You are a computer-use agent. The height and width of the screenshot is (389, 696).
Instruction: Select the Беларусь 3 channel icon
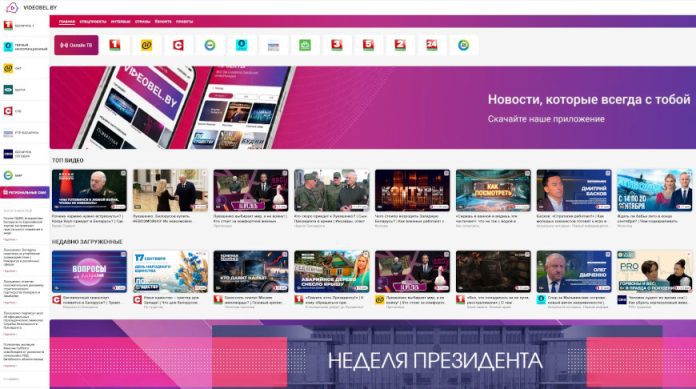click(336, 45)
